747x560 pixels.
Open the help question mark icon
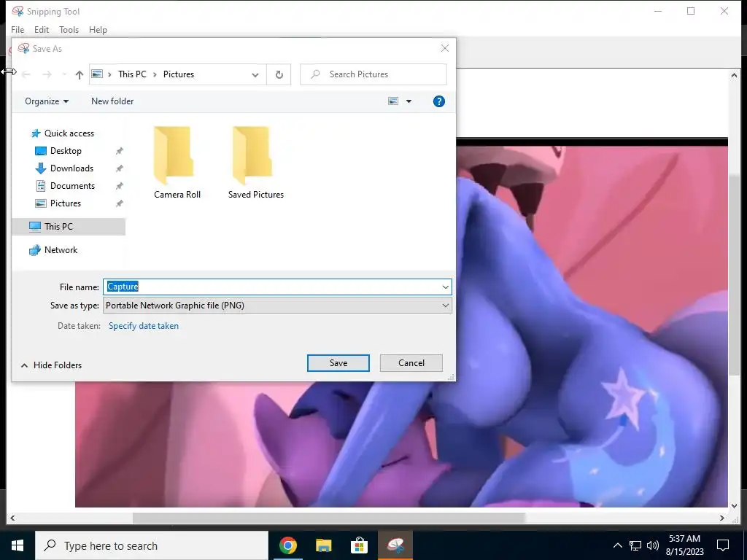tap(438, 101)
